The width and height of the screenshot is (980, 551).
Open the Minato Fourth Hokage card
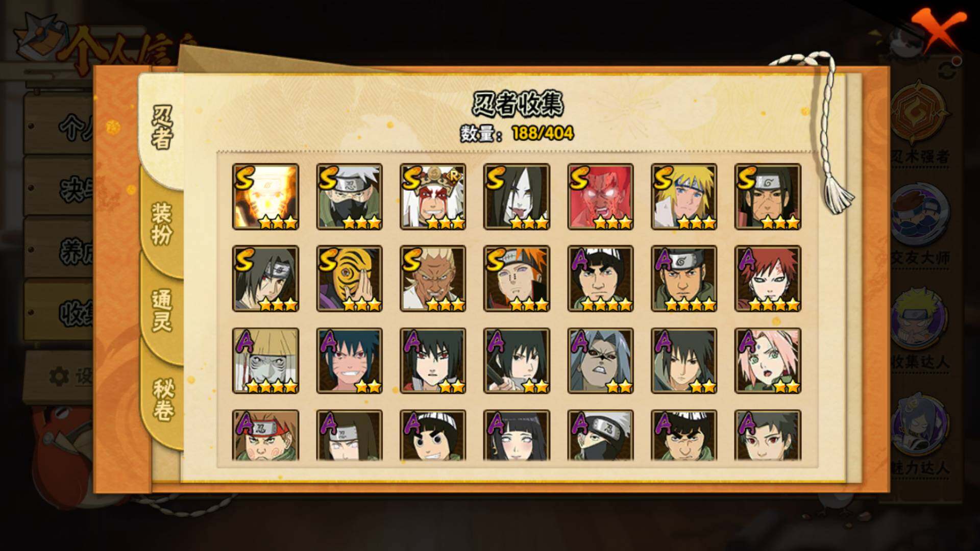684,196
